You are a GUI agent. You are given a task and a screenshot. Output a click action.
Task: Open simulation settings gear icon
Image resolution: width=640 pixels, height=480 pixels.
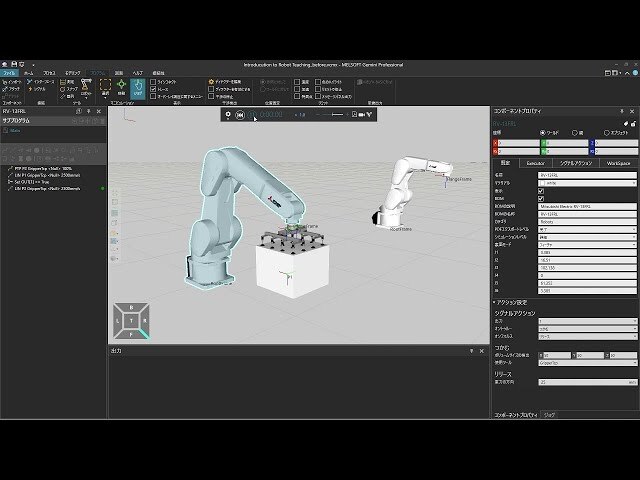(228, 115)
